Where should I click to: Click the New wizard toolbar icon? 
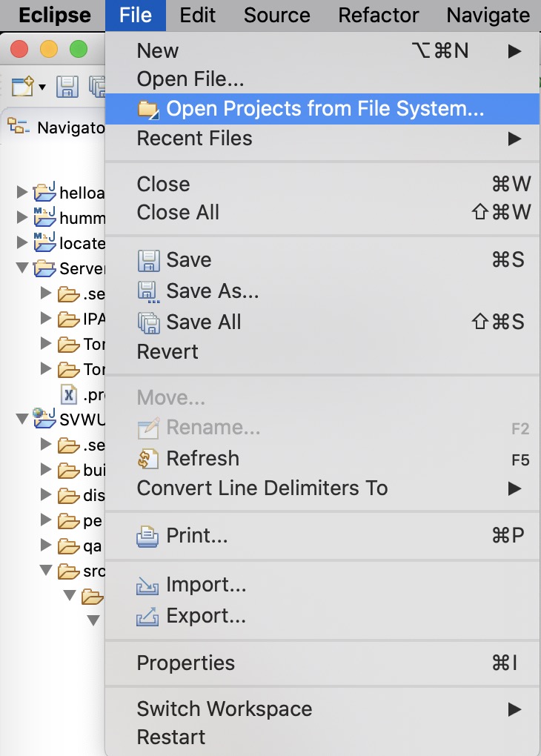coord(23,86)
